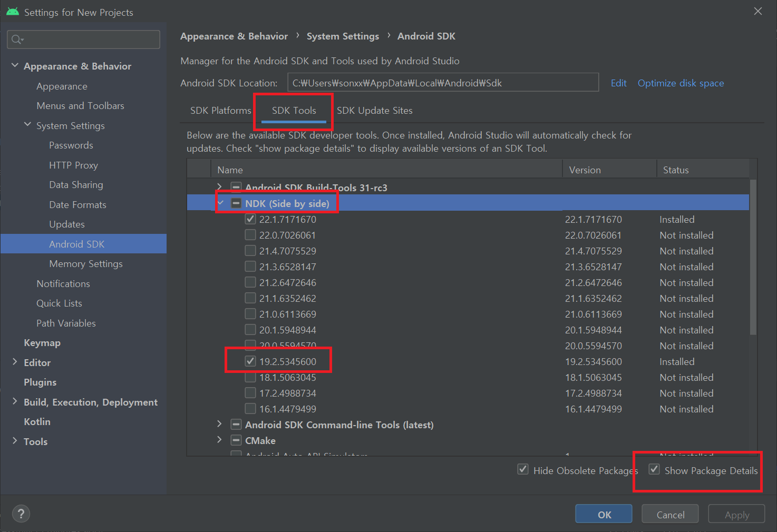Check NDK 22.0.7026061 checkbox
Viewport: 777px width, 532px height.
coord(250,235)
